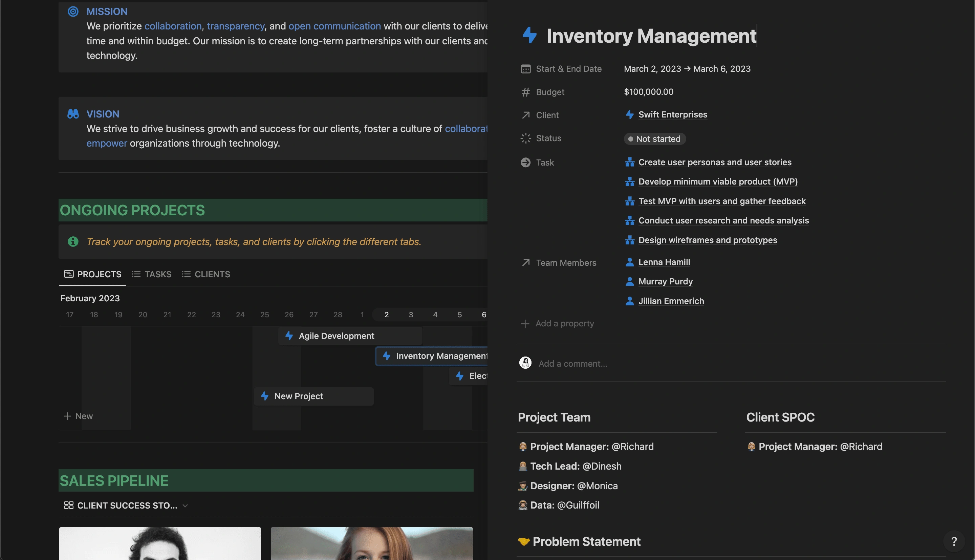Image resolution: width=975 pixels, height=560 pixels.
Task: Click the SALES PIPELINE heading
Action: [x=114, y=481]
